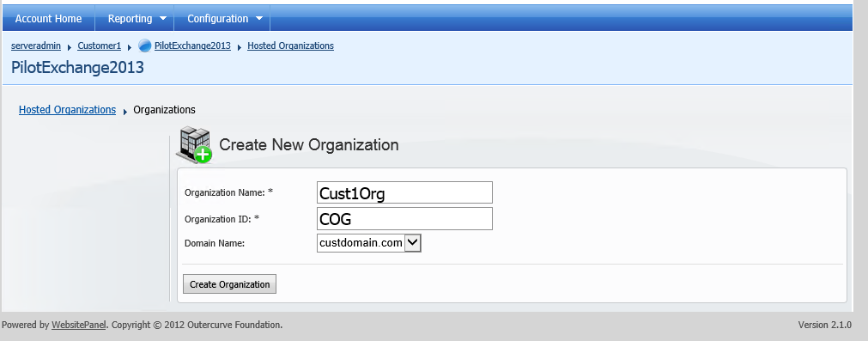Click the arrow separator after serveradmin breadcrumb
This screenshot has width=868, height=341.
pyautogui.click(x=70, y=47)
